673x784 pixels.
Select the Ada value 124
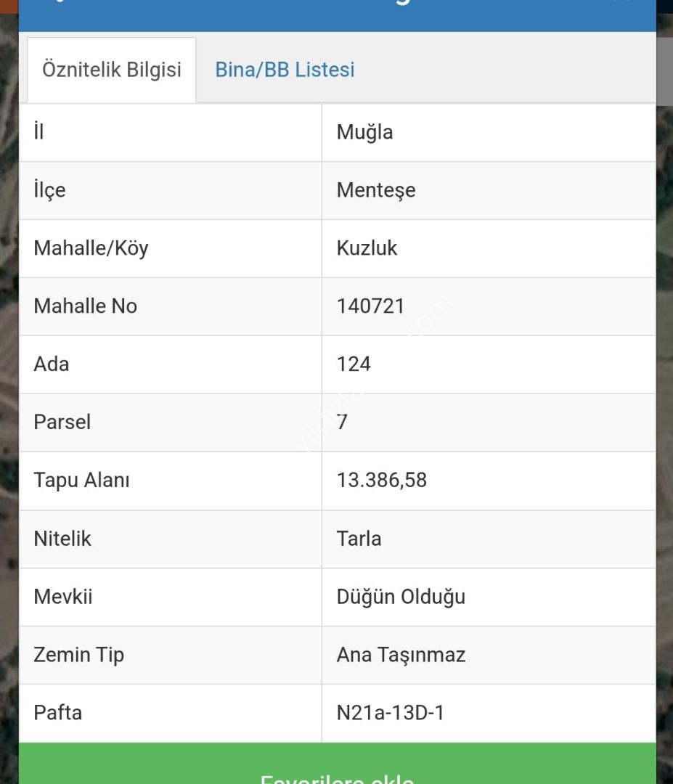pos(354,364)
